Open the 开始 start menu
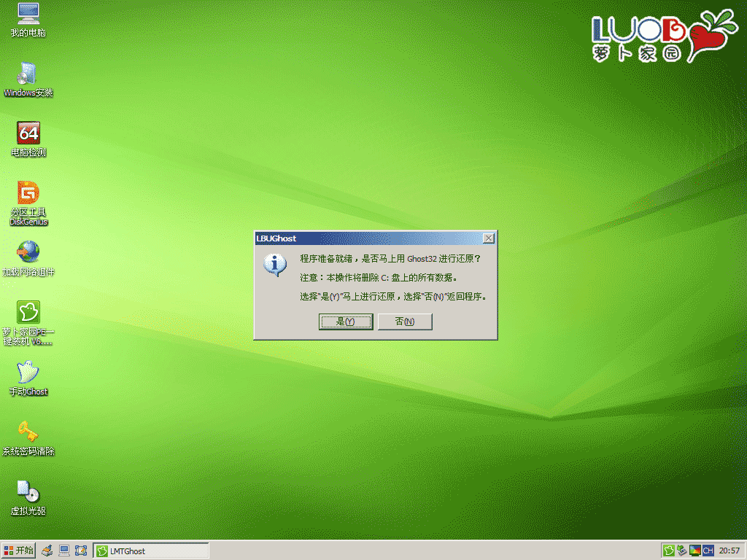The image size is (747, 560). pyautogui.click(x=19, y=551)
